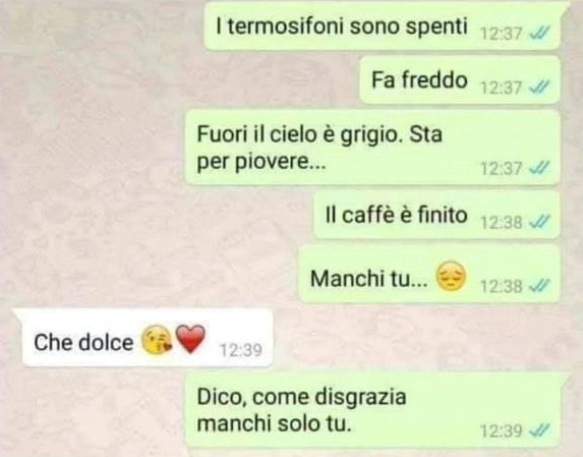Select the 'Fuori il cielo è grigio' message

point(373,148)
